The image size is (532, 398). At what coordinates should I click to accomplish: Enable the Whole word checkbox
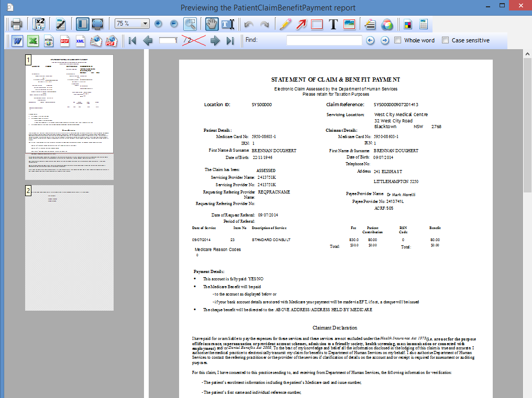tap(398, 40)
